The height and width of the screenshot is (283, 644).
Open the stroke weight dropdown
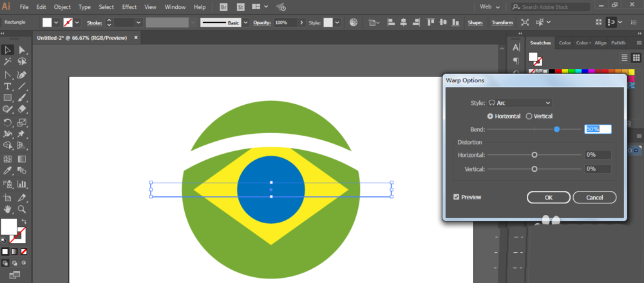(x=138, y=23)
